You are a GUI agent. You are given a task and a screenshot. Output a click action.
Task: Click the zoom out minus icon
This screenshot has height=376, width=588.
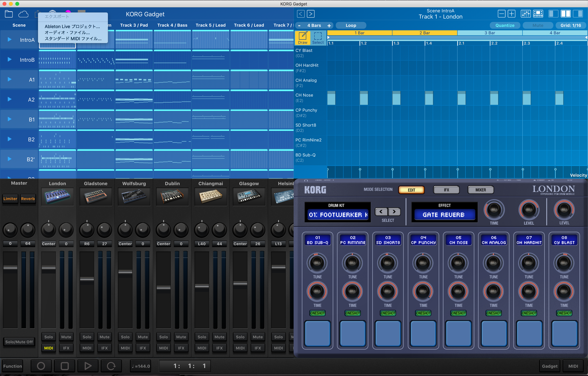coord(502,14)
